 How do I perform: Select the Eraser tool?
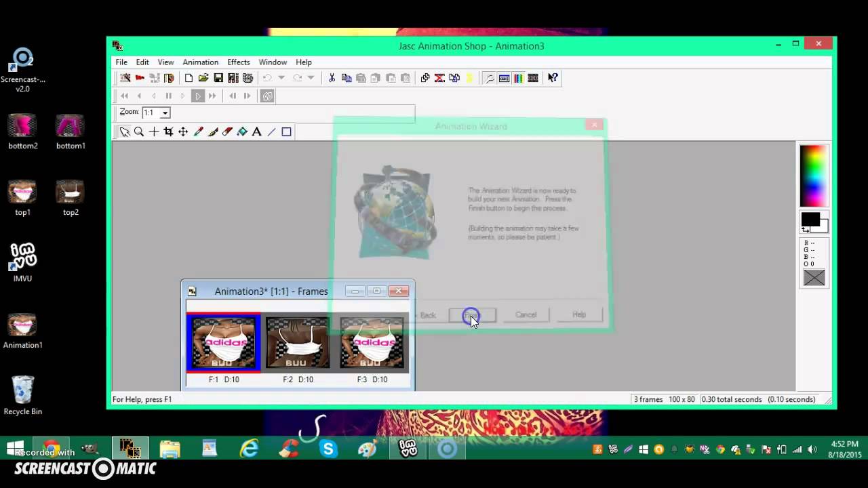[227, 131]
